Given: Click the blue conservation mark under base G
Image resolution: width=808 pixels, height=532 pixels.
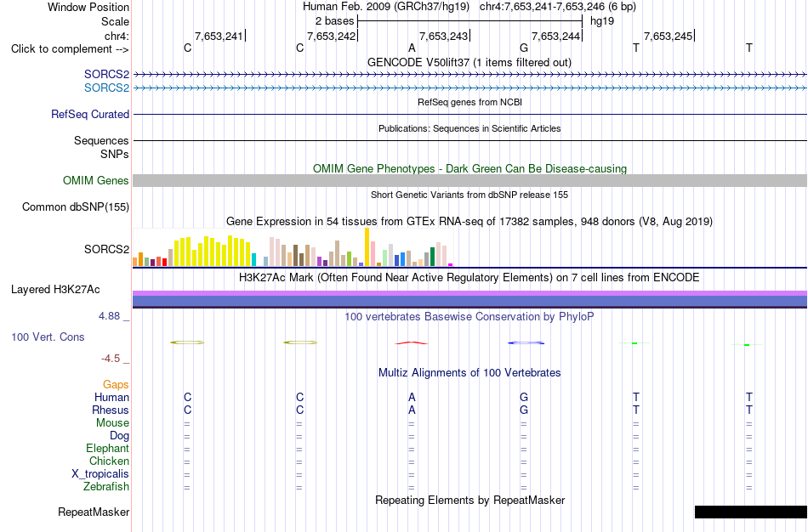Looking at the screenshot, I should [526, 342].
